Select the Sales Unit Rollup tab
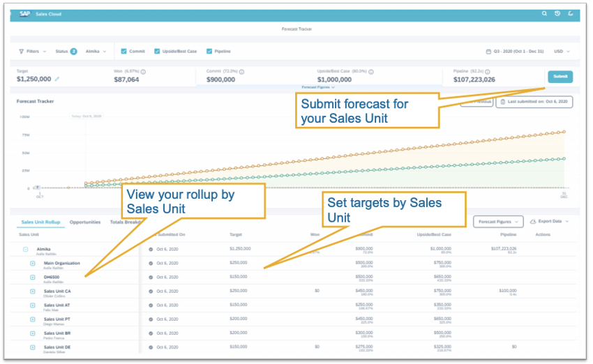593x364 pixels. click(40, 222)
